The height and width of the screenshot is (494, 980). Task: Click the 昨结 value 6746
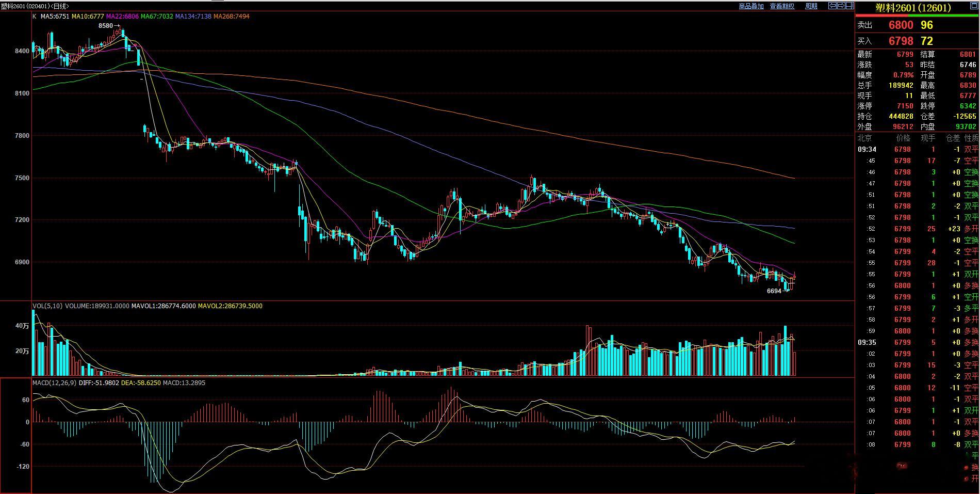pos(968,65)
